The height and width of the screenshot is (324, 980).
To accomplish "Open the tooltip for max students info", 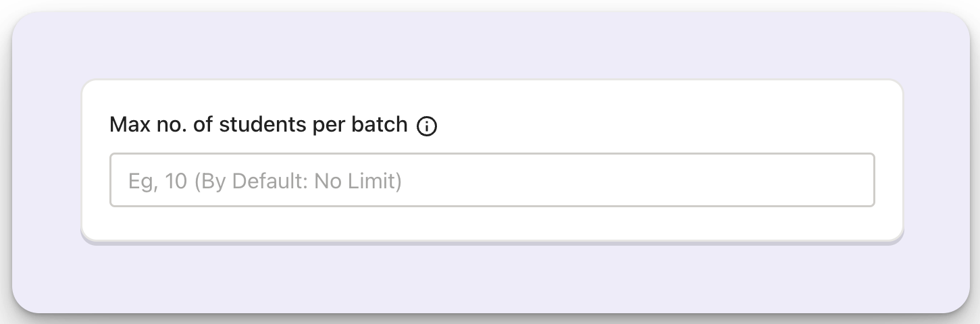I will click(427, 126).
